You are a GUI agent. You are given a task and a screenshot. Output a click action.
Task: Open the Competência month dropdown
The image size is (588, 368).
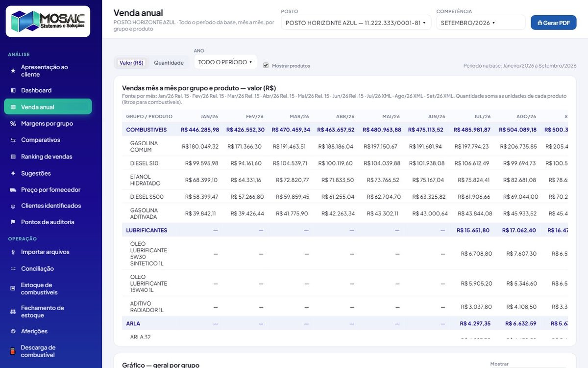481,23
